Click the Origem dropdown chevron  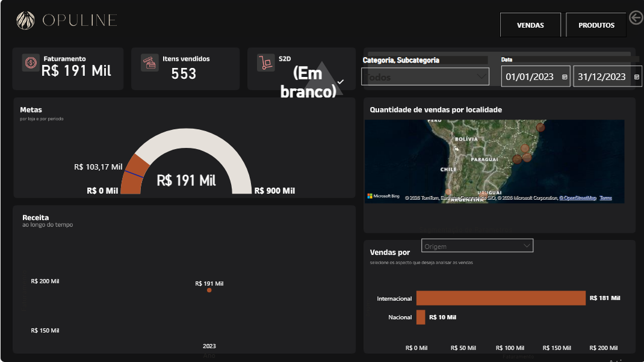coord(527,245)
